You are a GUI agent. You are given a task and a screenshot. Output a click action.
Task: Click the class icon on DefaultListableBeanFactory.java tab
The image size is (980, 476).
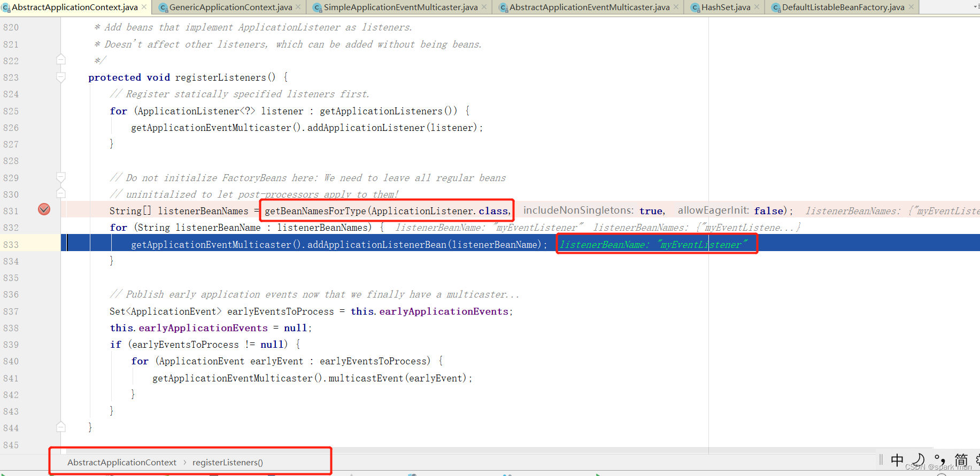point(776,7)
